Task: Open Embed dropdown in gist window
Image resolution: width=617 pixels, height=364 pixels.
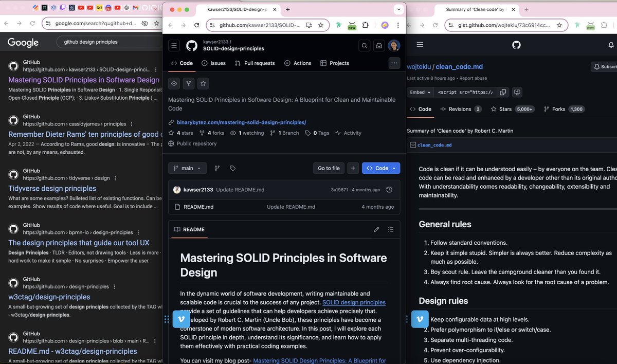Action: click(x=420, y=93)
